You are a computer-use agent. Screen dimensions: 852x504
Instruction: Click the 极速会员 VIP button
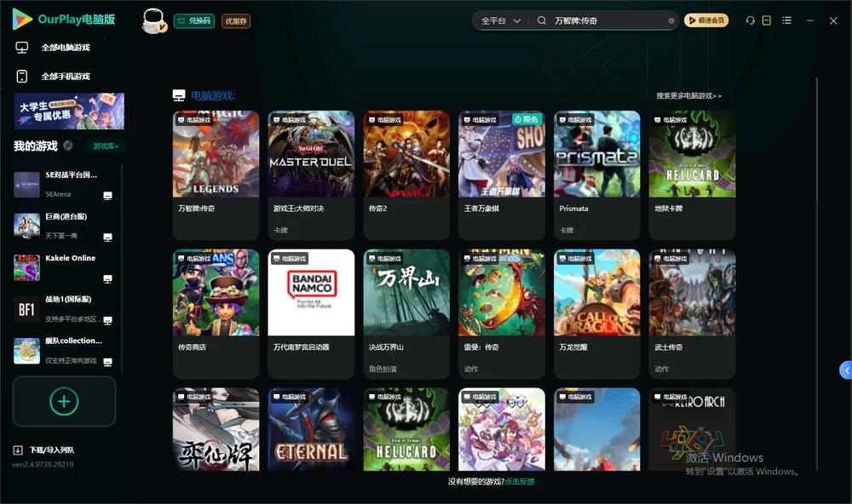click(x=705, y=20)
